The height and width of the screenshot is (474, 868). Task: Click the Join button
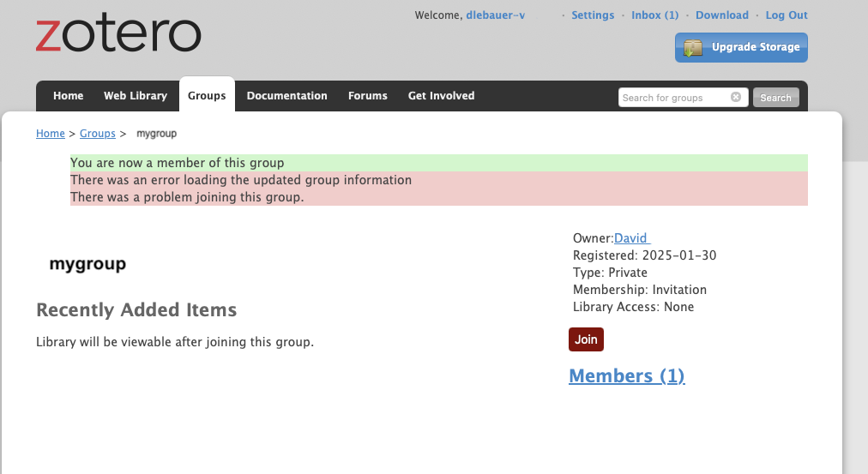pyautogui.click(x=586, y=339)
